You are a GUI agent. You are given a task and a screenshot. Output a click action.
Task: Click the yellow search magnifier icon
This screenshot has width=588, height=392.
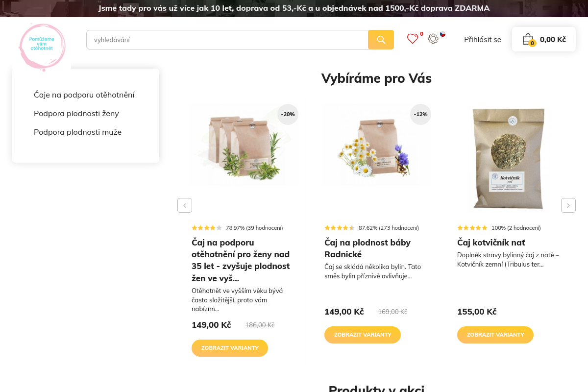(x=381, y=39)
